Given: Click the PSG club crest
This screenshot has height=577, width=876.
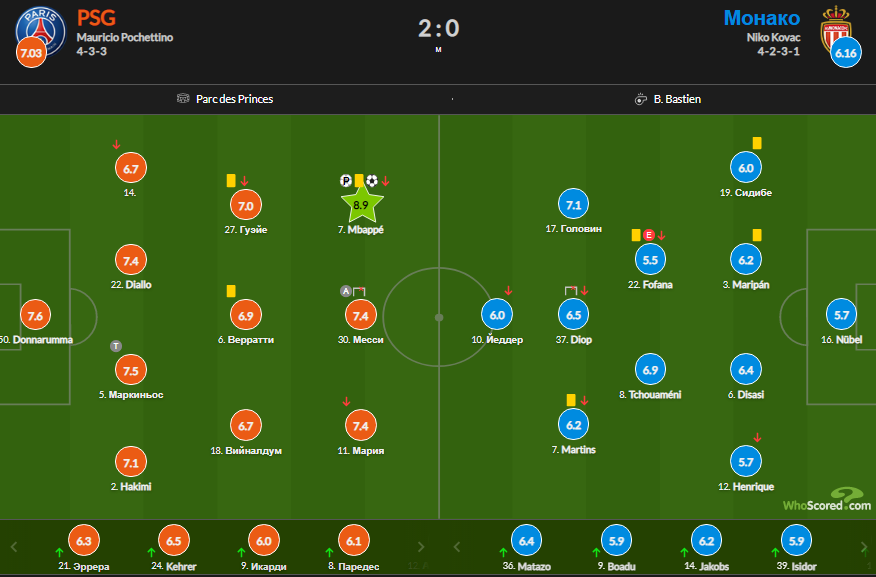Looking at the screenshot, I should 36,28.
